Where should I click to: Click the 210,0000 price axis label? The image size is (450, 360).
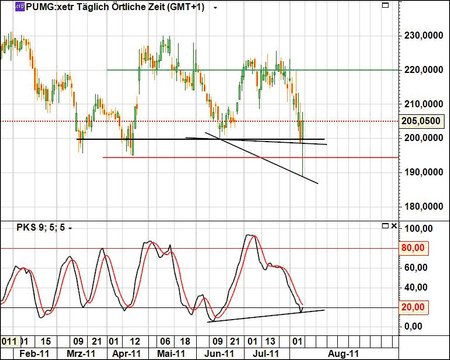(x=424, y=104)
